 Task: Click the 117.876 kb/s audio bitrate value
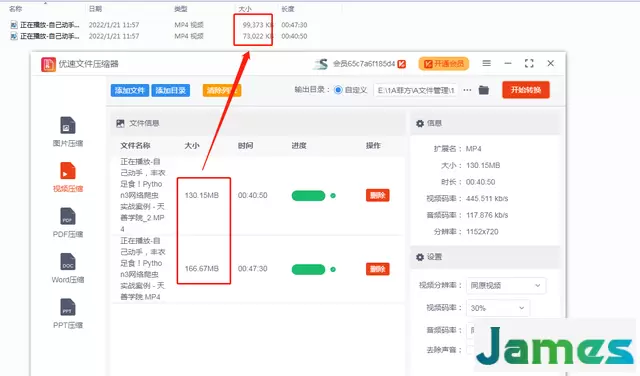pos(487,215)
